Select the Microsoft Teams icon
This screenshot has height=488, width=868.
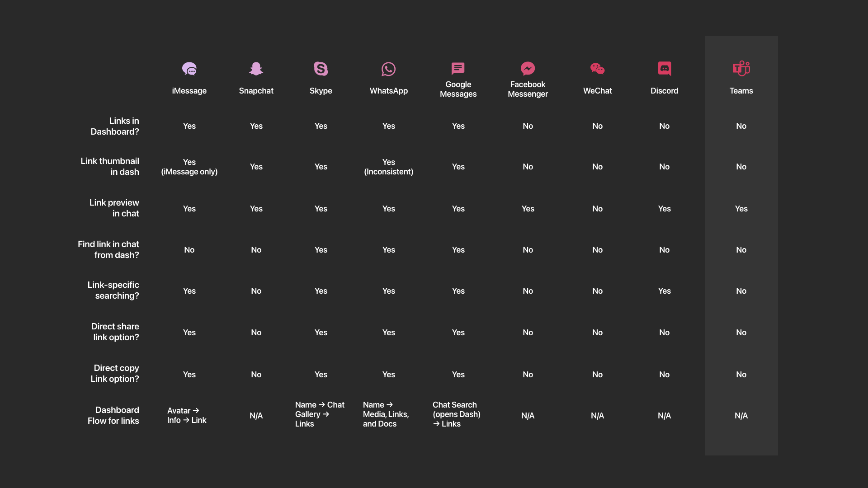[x=741, y=69]
